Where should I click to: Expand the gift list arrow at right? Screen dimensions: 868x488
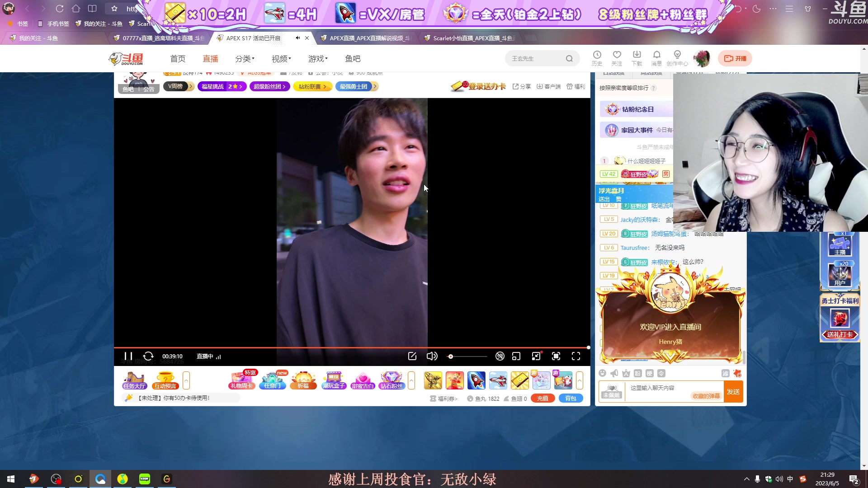(x=580, y=380)
